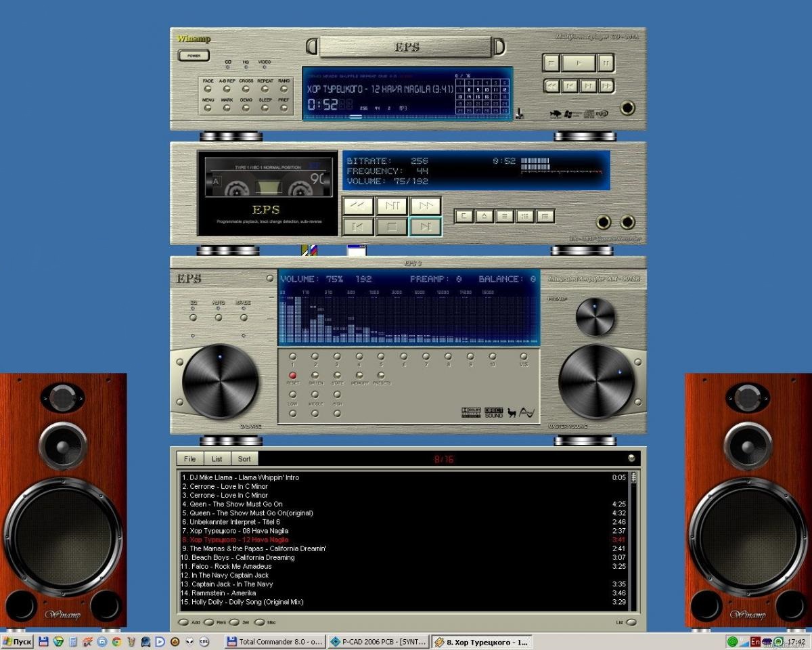This screenshot has height=650, width=812.
Task: Click the rewind button on cassette deck
Action: [359, 205]
